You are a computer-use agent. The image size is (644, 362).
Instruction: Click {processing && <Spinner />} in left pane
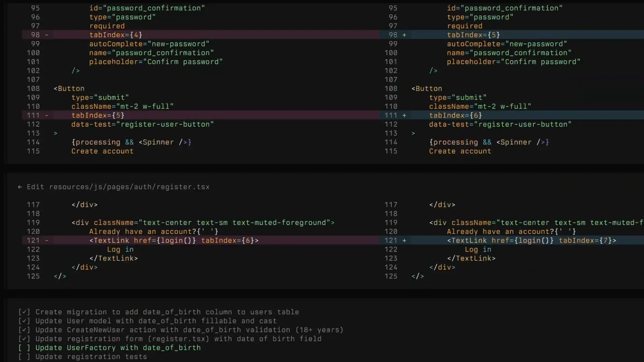[131, 142]
